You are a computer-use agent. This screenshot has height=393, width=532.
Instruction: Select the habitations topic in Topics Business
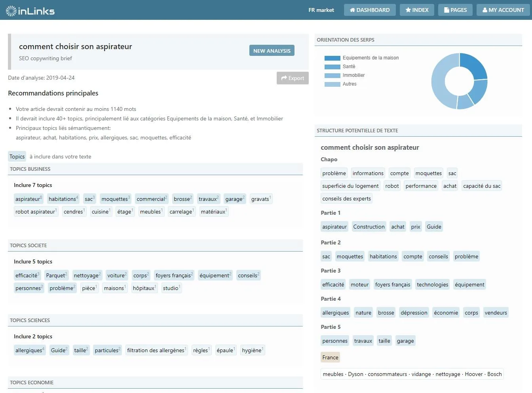63,199
